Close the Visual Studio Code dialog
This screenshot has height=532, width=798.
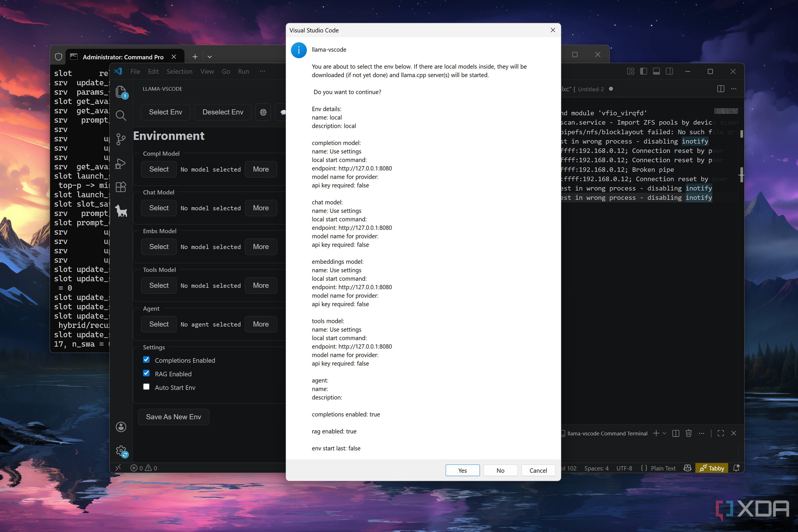pyautogui.click(x=553, y=30)
